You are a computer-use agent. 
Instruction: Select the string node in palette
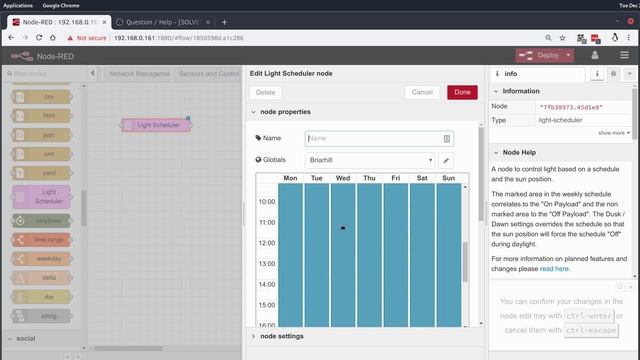point(42,316)
